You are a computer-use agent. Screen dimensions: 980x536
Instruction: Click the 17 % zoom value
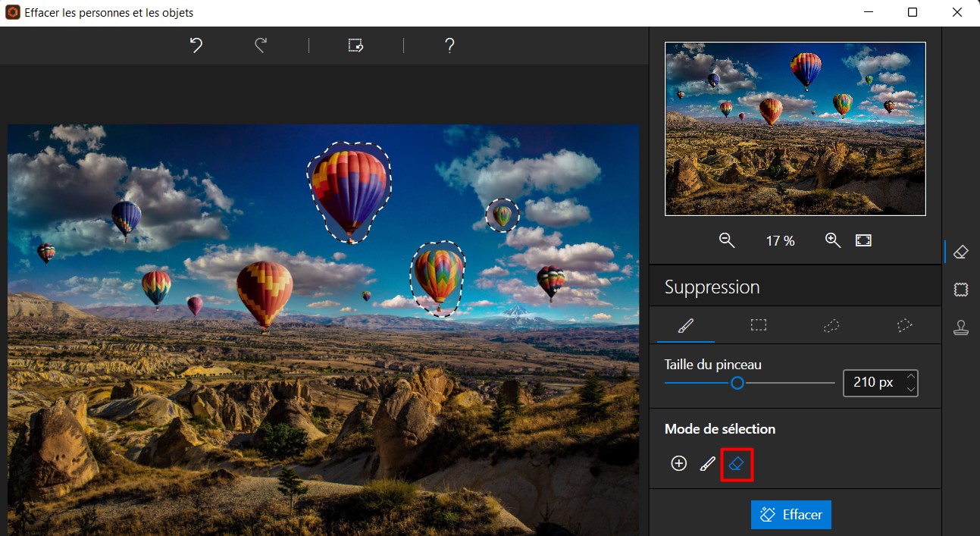click(780, 241)
